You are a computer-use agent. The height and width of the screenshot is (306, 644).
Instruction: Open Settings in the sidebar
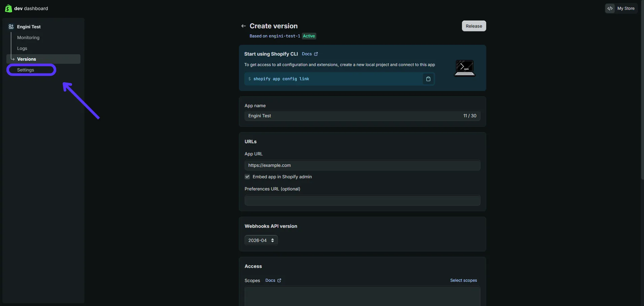[x=26, y=70]
